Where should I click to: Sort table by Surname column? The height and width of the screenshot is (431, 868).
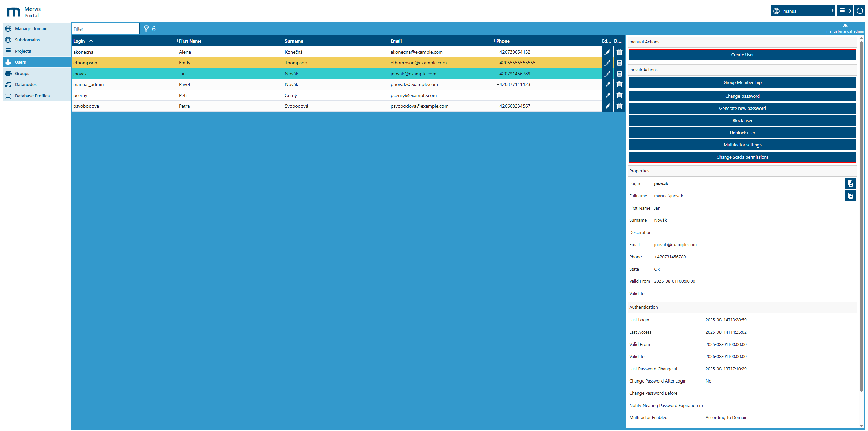tap(335, 41)
